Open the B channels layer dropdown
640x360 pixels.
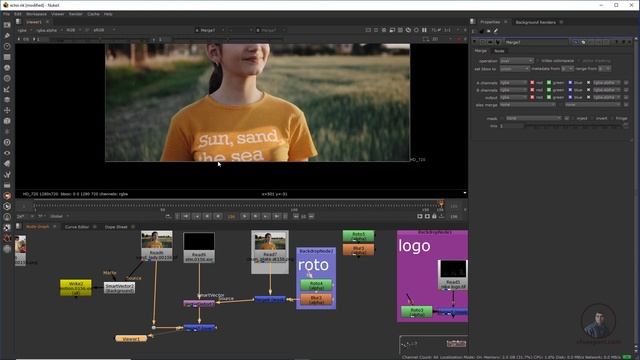pyautogui.click(x=513, y=90)
